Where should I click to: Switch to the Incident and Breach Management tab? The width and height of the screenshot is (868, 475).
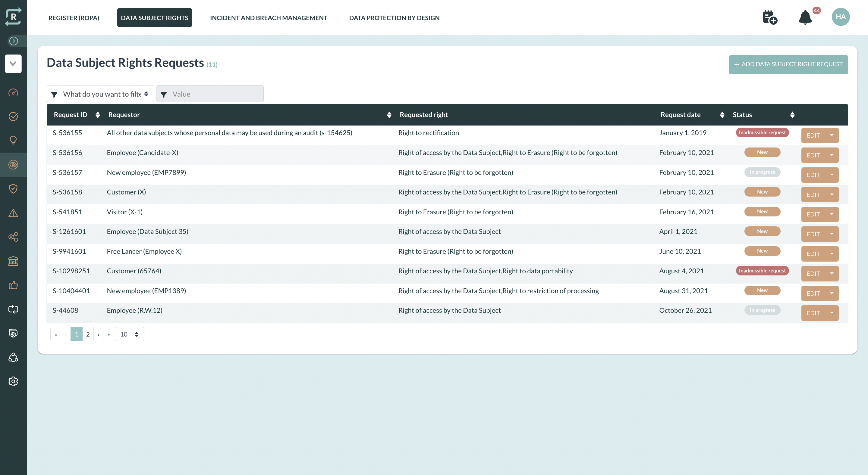pyautogui.click(x=269, y=17)
